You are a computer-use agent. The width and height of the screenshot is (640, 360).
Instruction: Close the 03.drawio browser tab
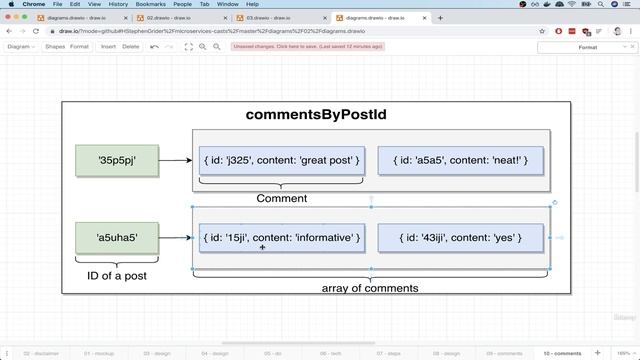click(325, 18)
